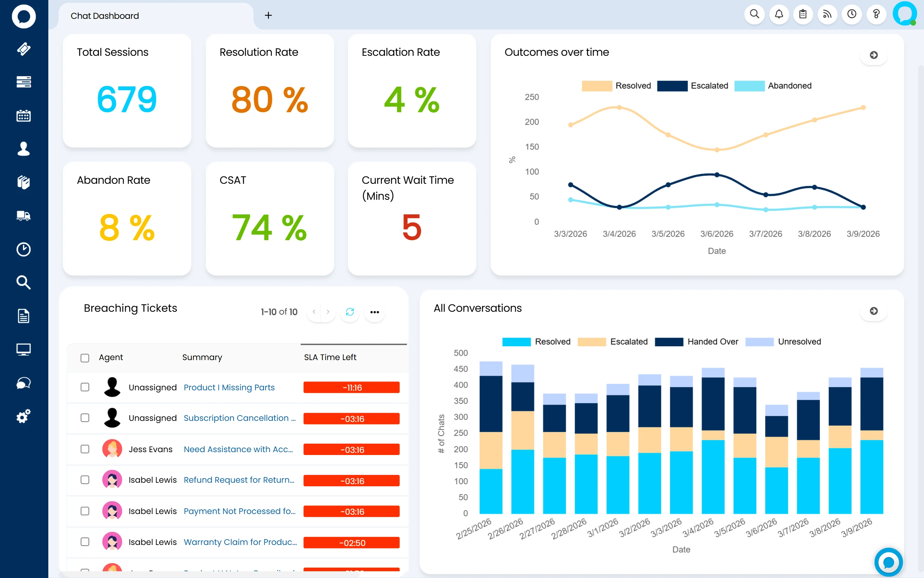
Task: Tick the checkbox for Subscription Cancellation row
Action: pos(85,418)
